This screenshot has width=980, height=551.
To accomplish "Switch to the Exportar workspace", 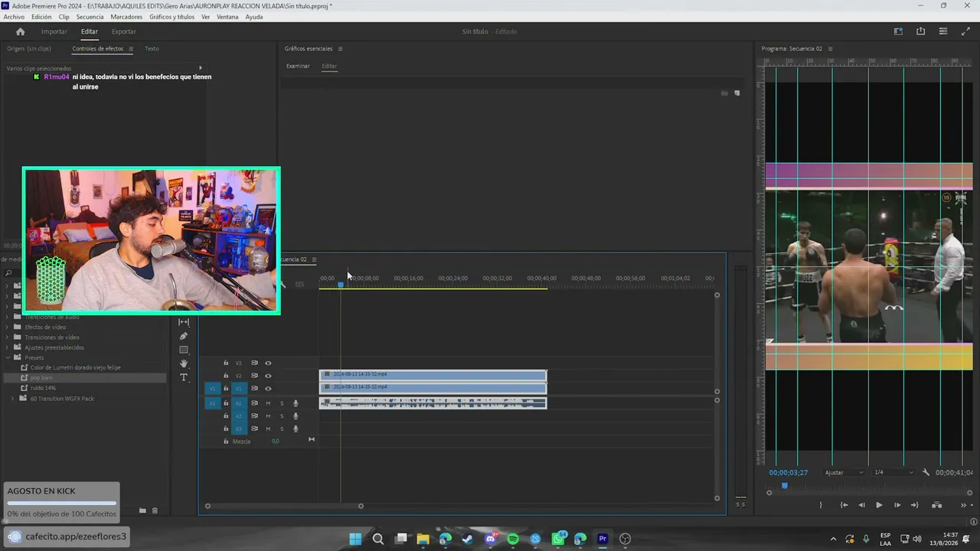I will pos(123,31).
